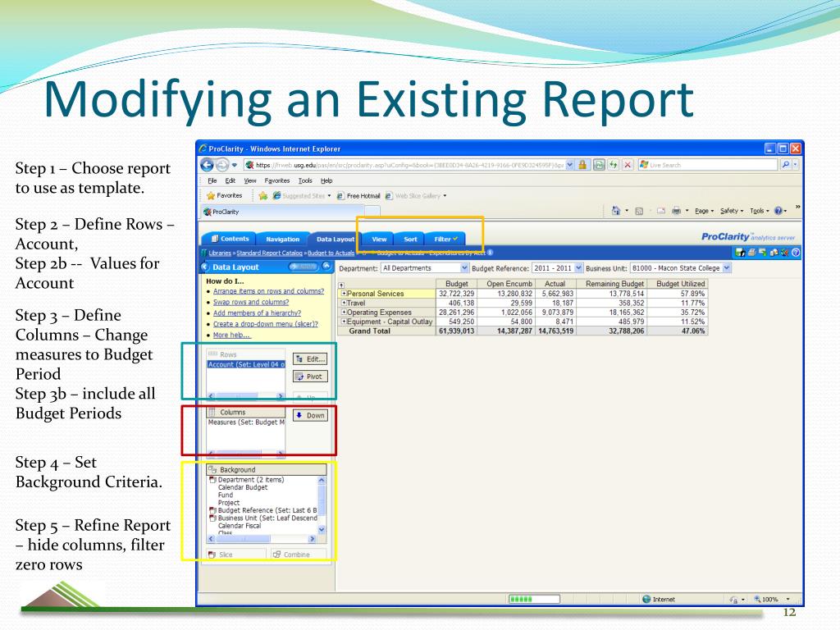Open the Safety menu dropdown
Image resolution: width=840 pixels, height=630 pixels.
coord(732,211)
